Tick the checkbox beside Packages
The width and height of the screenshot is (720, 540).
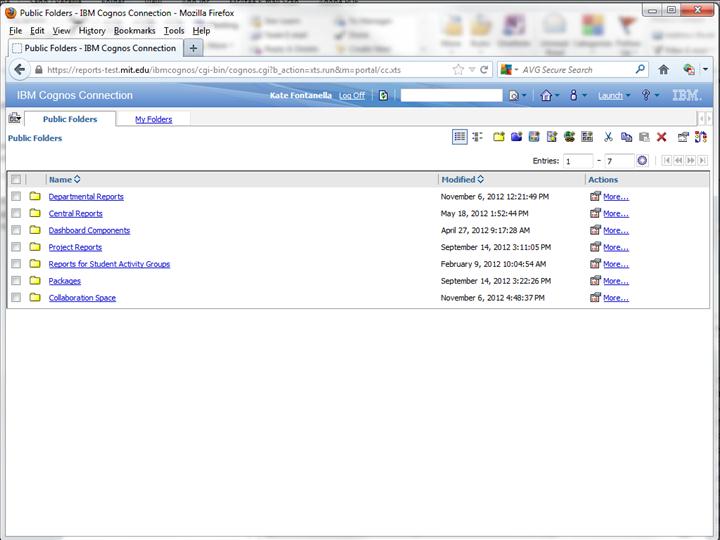click(16, 281)
